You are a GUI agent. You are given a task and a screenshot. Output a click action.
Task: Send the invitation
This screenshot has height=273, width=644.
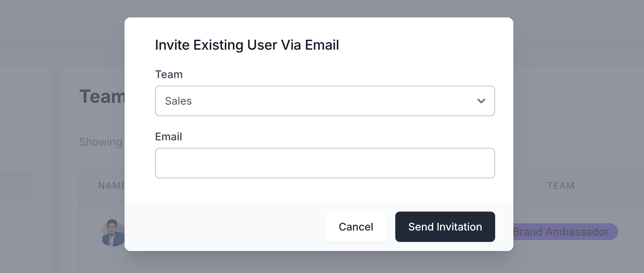(x=445, y=227)
